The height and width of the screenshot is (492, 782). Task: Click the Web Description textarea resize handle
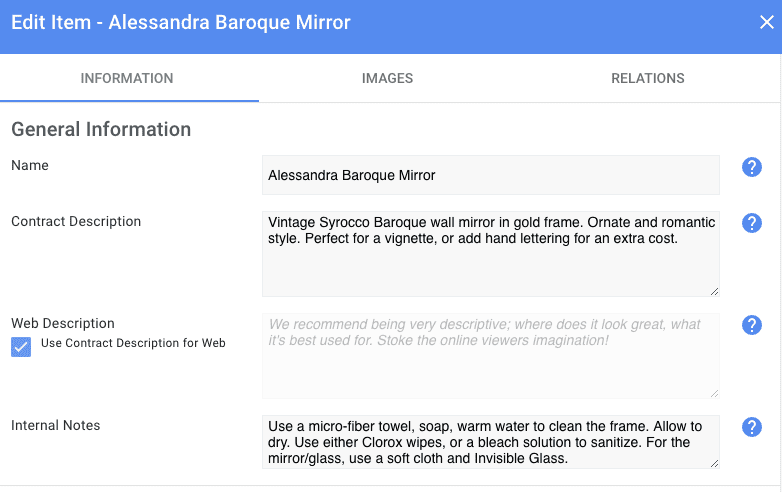pyautogui.click(x=714, y=393)
